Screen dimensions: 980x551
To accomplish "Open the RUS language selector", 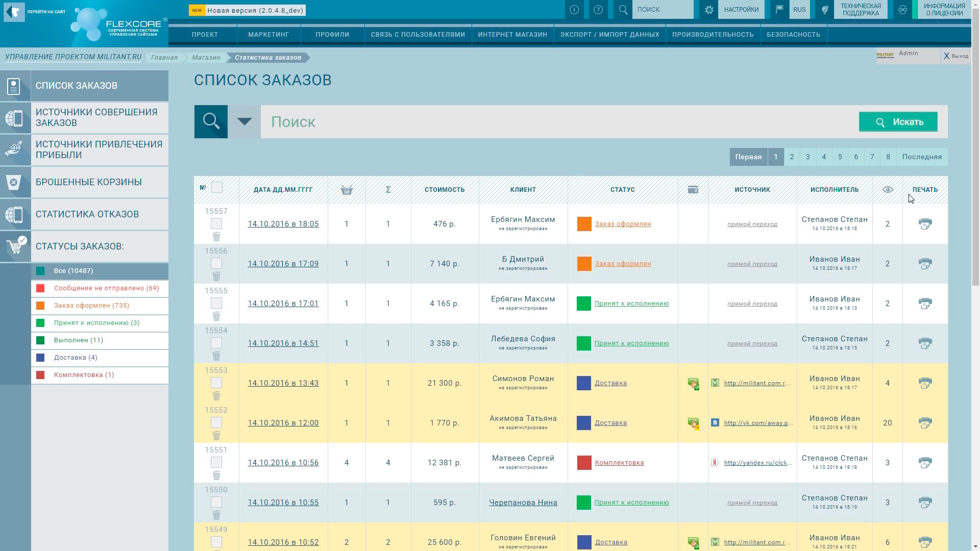I will (x=799, y=10).
